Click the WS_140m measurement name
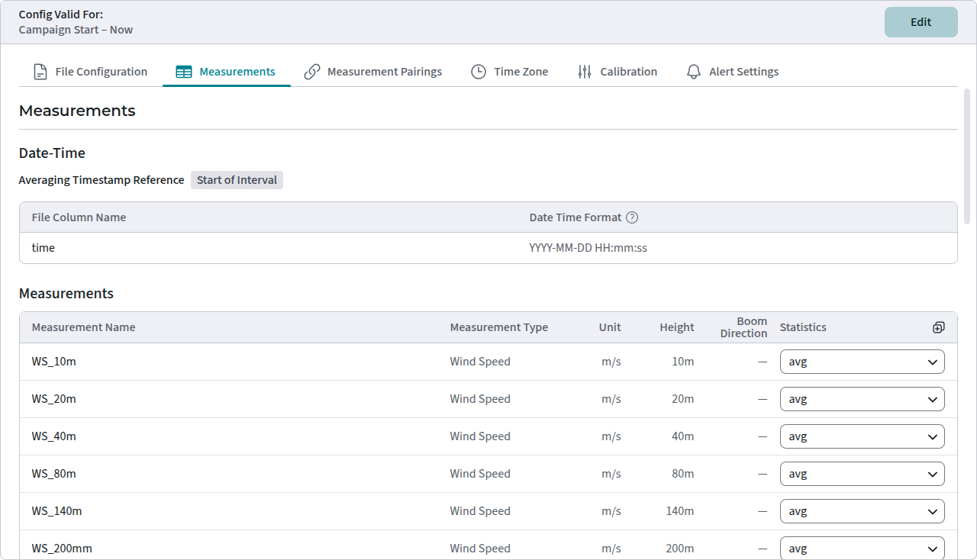This screenshot has height=560, width=977. (57, 511)
